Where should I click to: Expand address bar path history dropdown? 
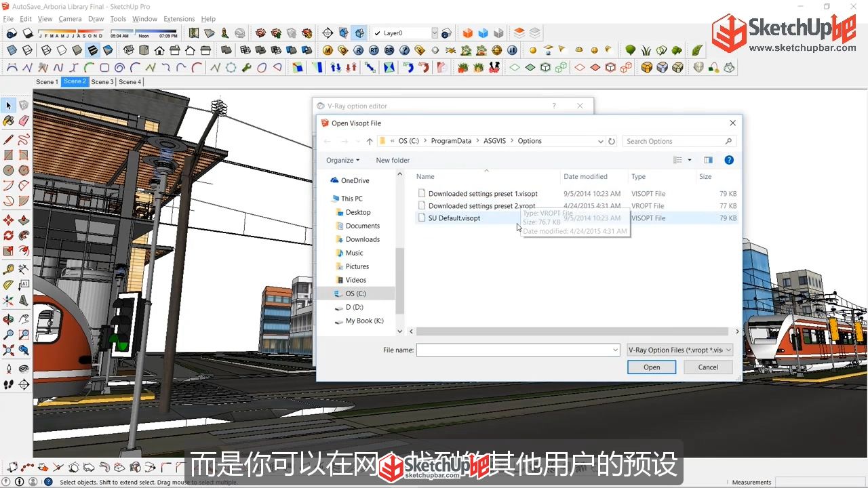tap(600, 141)
